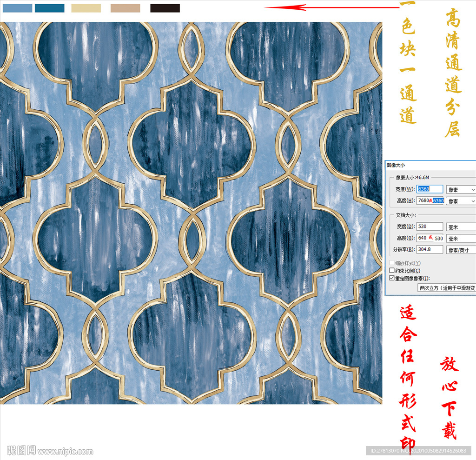Click the pixel 高度(H) field showing 7680
Viewport: 476px width, 460px height.
(430, 200)
